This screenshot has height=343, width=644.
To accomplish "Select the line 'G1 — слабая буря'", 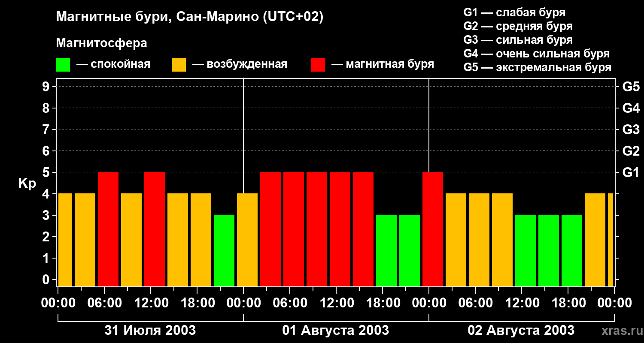I will tap(514, 12).
